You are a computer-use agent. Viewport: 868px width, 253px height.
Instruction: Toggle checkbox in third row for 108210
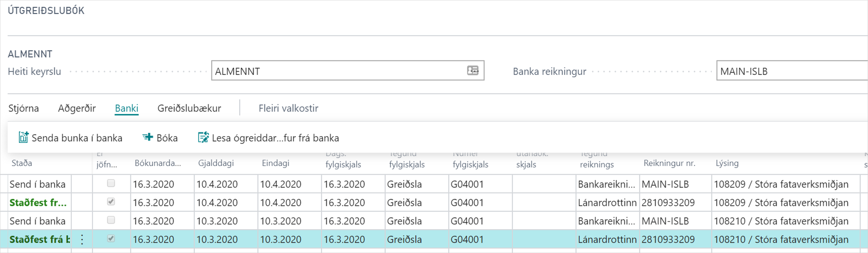(111, 220)
